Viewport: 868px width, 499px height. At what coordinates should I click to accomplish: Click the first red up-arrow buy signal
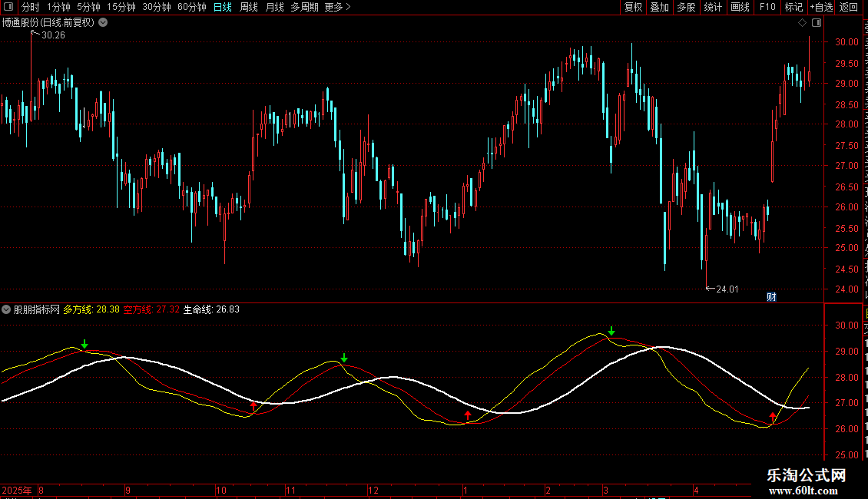[253, 407]
